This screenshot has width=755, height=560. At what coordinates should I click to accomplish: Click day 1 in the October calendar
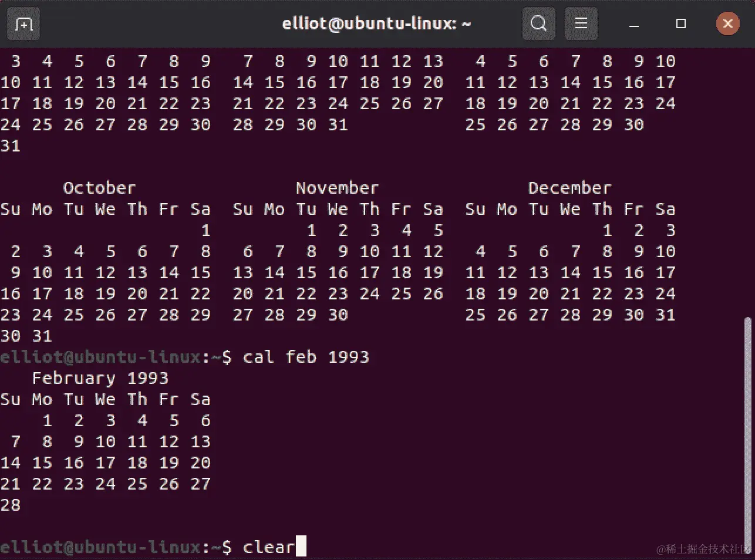[205, 230]
